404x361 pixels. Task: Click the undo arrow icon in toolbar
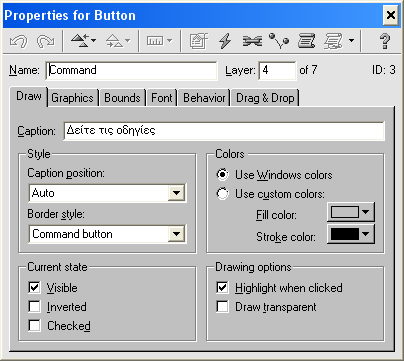[x=18, y=41]
